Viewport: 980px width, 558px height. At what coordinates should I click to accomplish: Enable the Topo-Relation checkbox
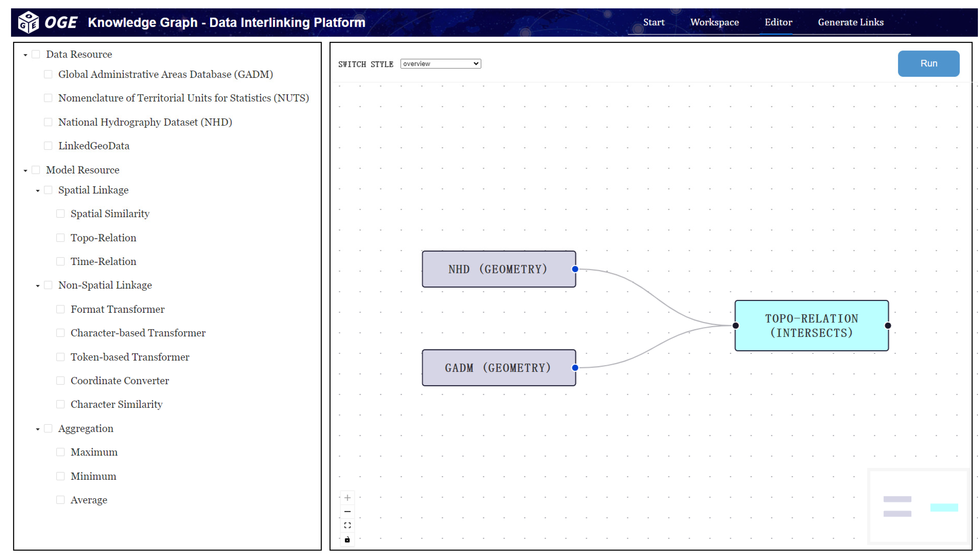pyautogui.click(x=60, y=237)
